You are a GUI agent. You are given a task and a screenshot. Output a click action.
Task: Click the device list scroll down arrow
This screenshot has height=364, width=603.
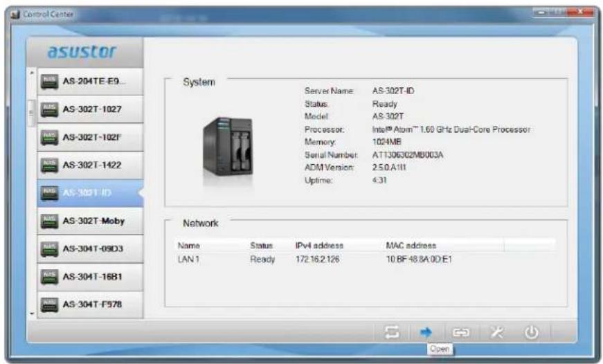[32, 314]
